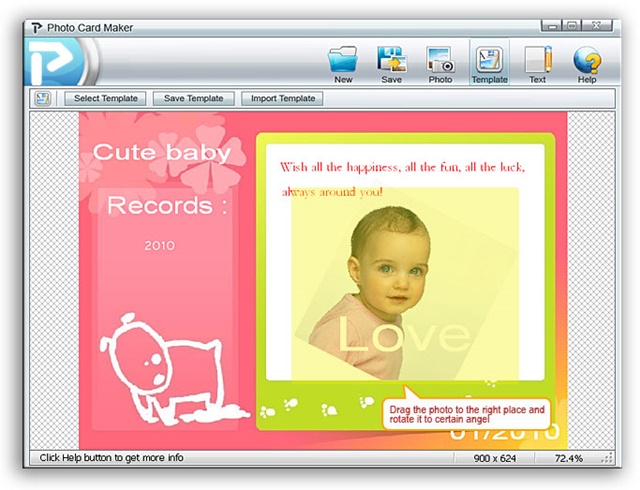
Task: Open the Photo tool
Action: click(440, 60)
